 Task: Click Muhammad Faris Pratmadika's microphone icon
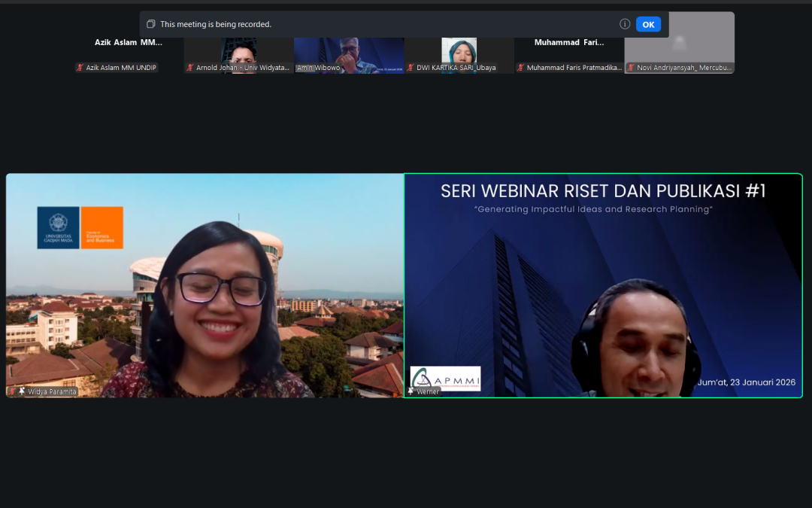click(519, 67)
